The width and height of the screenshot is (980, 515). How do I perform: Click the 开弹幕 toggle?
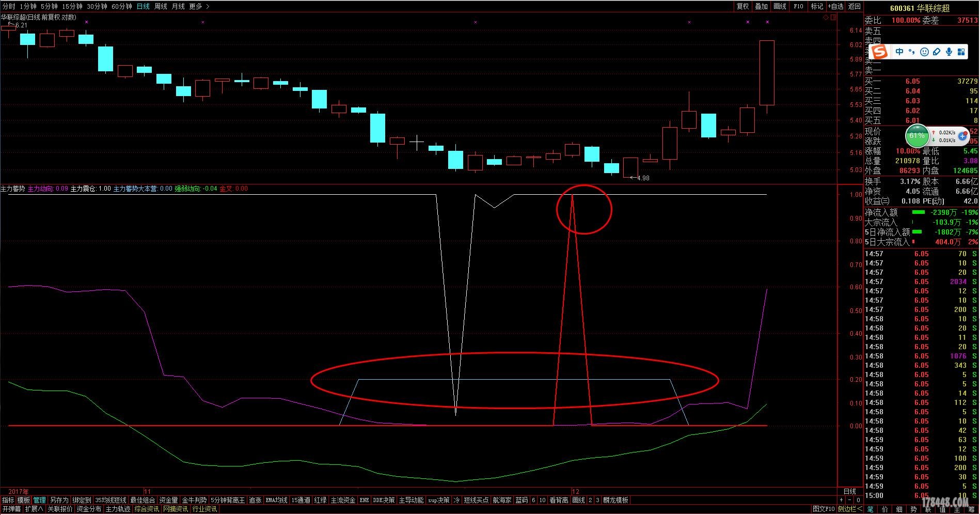[11, 509]
